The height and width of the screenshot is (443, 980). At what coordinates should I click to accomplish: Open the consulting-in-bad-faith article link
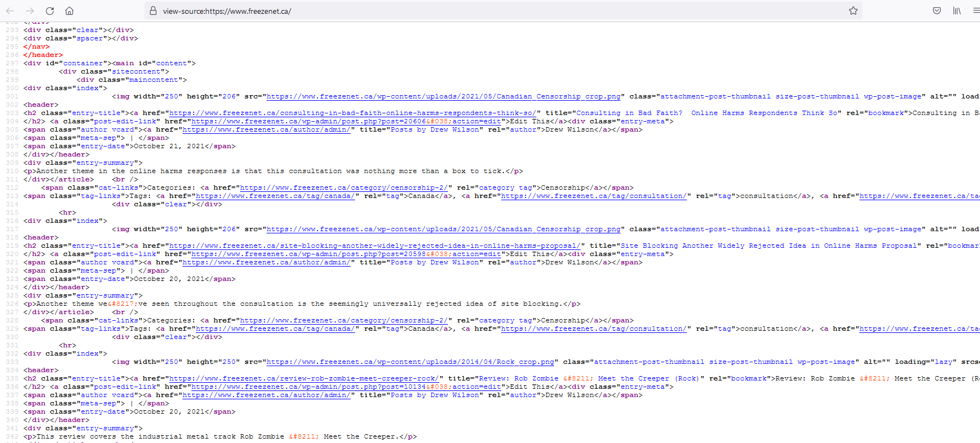point(352,113)
